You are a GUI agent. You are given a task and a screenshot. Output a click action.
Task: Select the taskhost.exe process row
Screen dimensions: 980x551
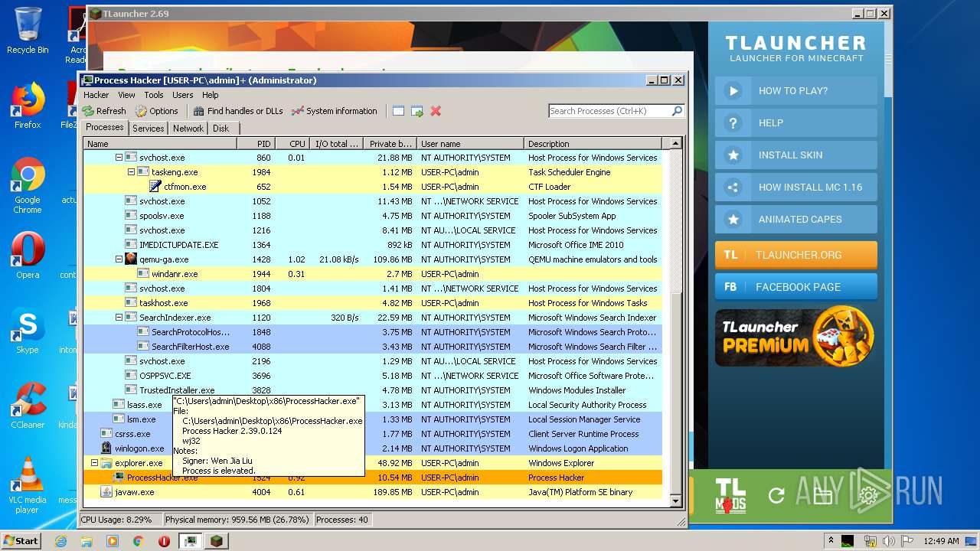(372, 303)
